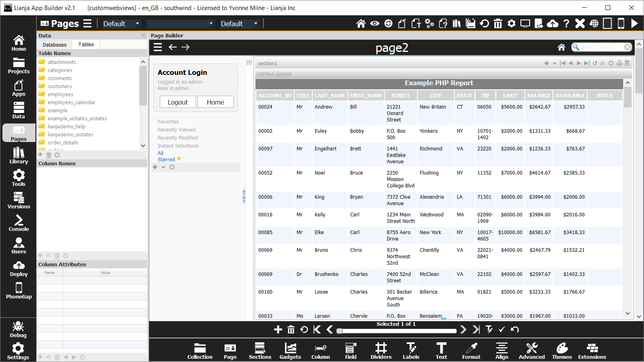Image resolution: width=644 pixels, height=362 pixels.
Task: Open the Versions workspace
Action: point(19,200)
